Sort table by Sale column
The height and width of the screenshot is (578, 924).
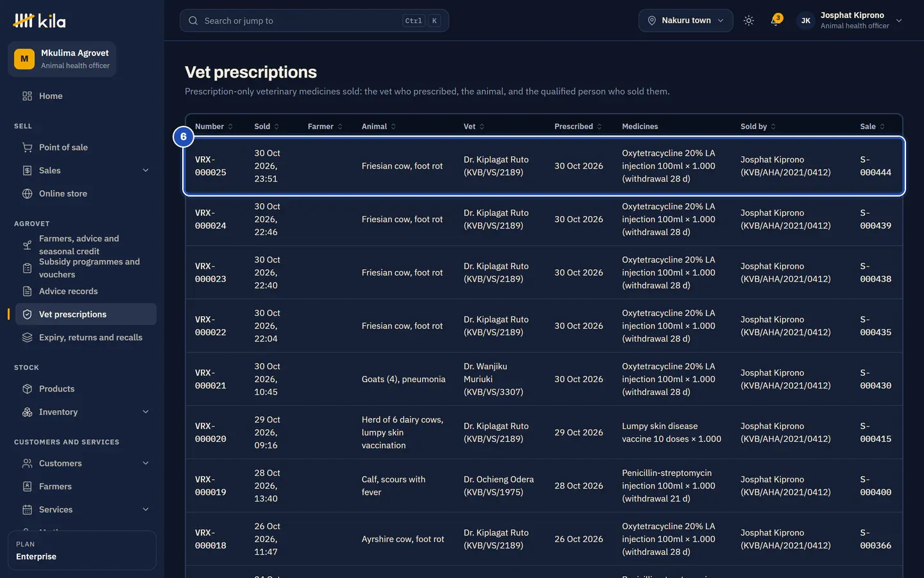tap(873, 127)
